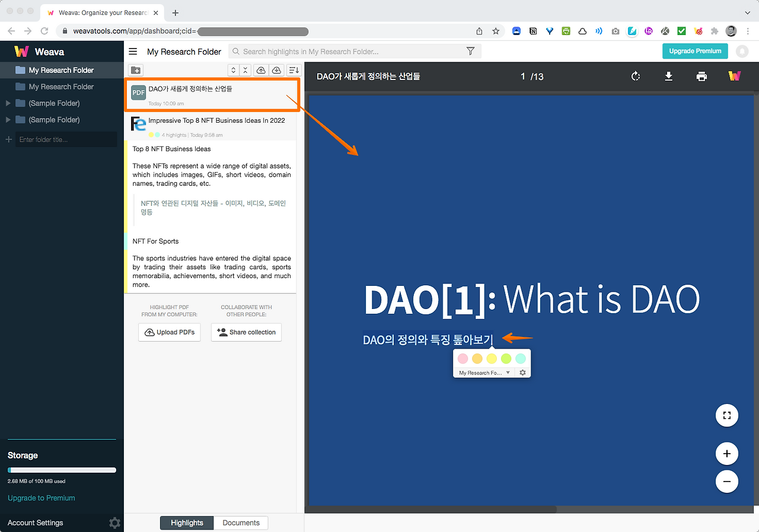The width and height of the screenshot is (759, 532).
Task: Expand the second (Sample Folder) tree arrow
Action: click(x=8, y=120)
